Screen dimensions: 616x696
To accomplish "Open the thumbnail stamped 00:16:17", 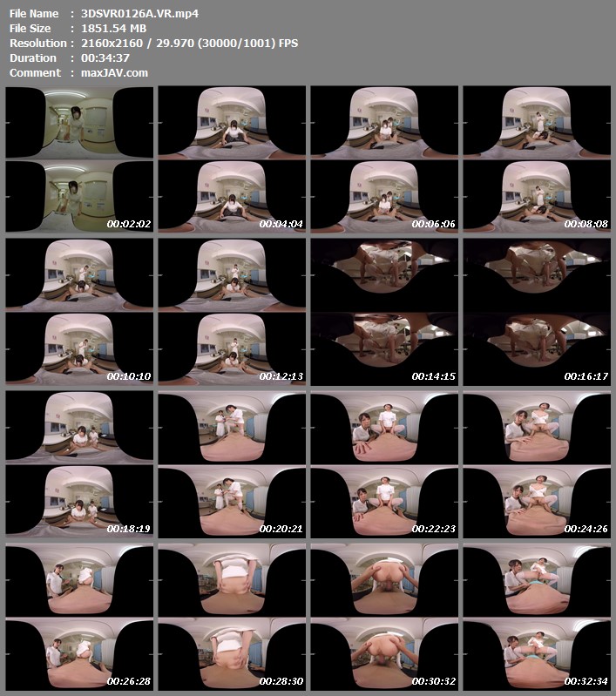I will click(x=537, y=312).
